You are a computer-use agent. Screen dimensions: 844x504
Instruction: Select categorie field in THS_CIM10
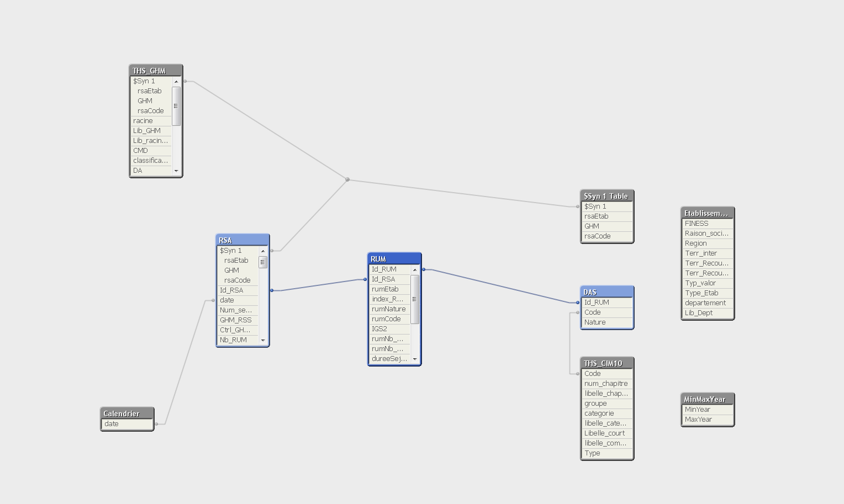[x=607, y=413]
